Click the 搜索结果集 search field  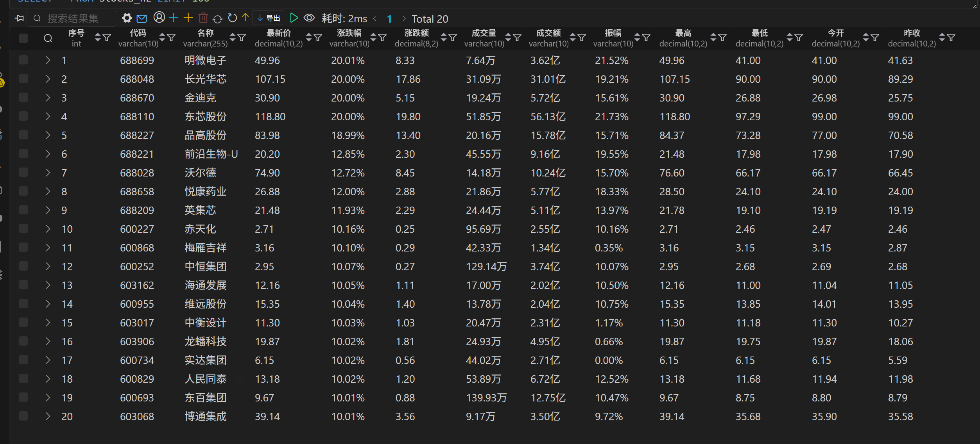pyautogui.click(x=72, y=18)
